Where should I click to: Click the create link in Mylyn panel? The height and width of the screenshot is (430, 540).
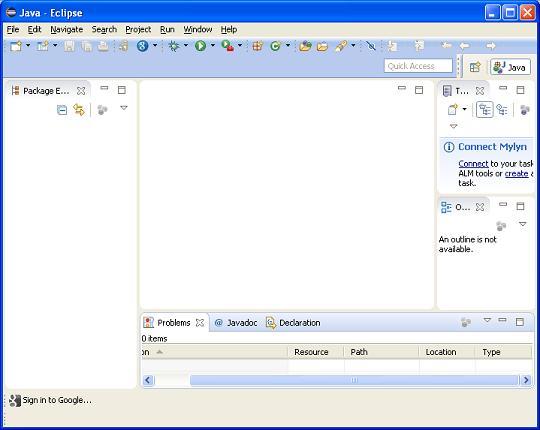click(x=516, y=174)
